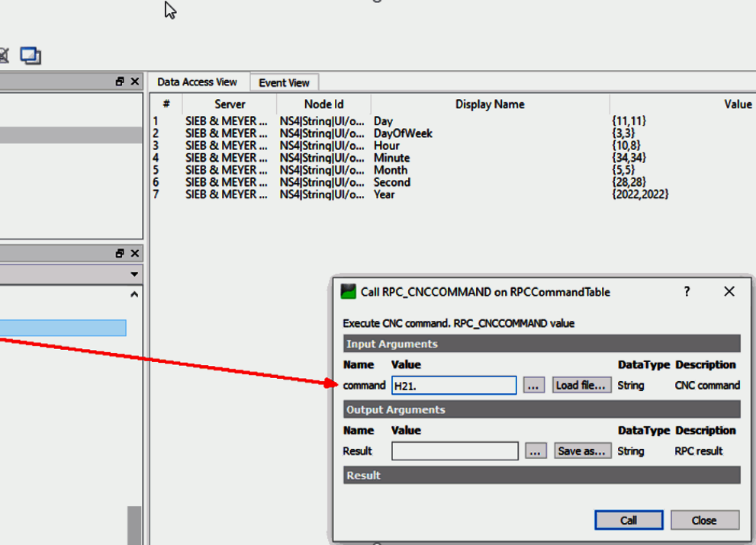Float the upper left dock panel
Image resolution: width=756 pixels, height=545 pixels.
[x=120, y=82]
